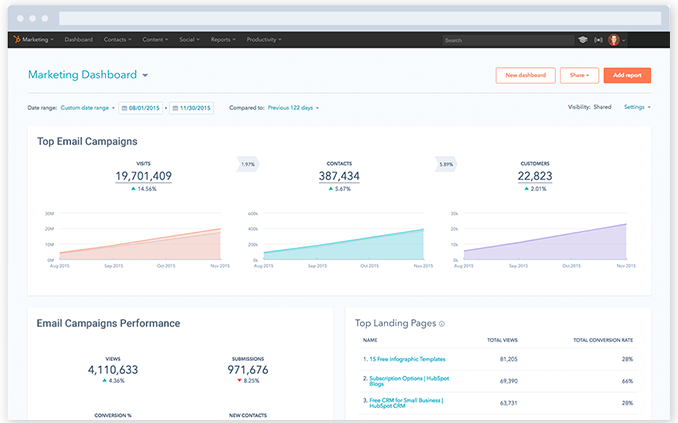Screen dimensions: 678x423
Task: Click the 63,731 total views value
Action: [x=509, y=403]
